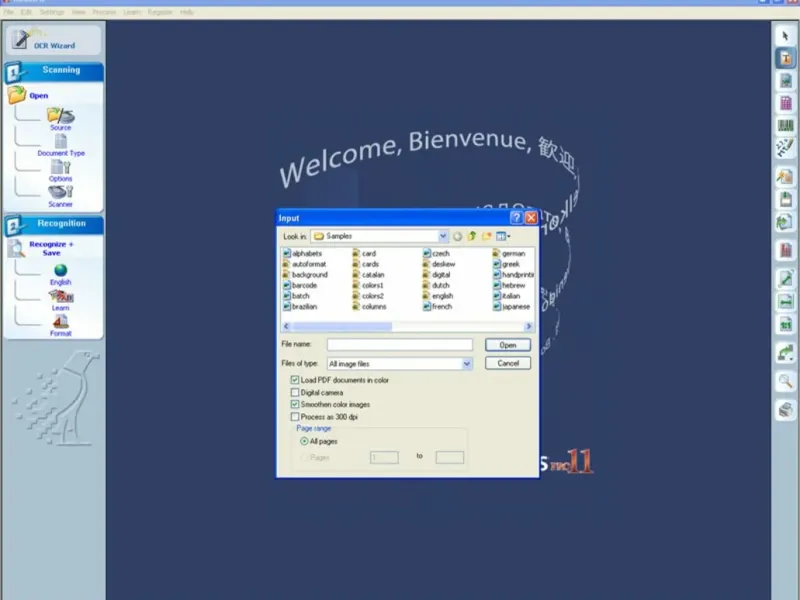Select the All pages radio button
This screenshot has height=600, width=800.
304,441
